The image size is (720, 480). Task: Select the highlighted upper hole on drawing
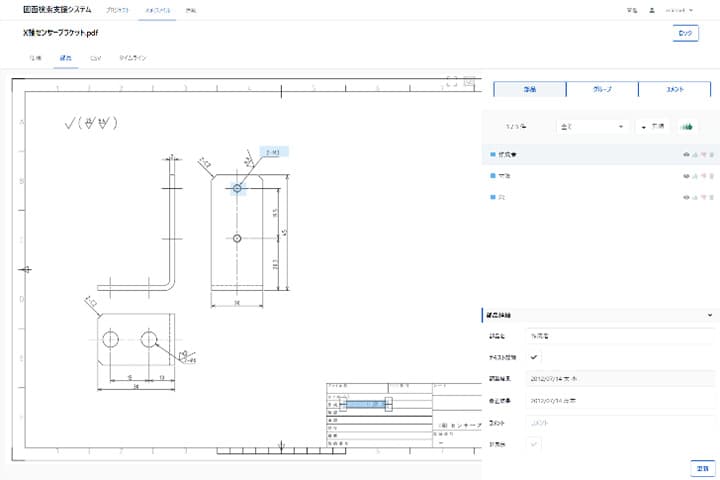(237, 188)
